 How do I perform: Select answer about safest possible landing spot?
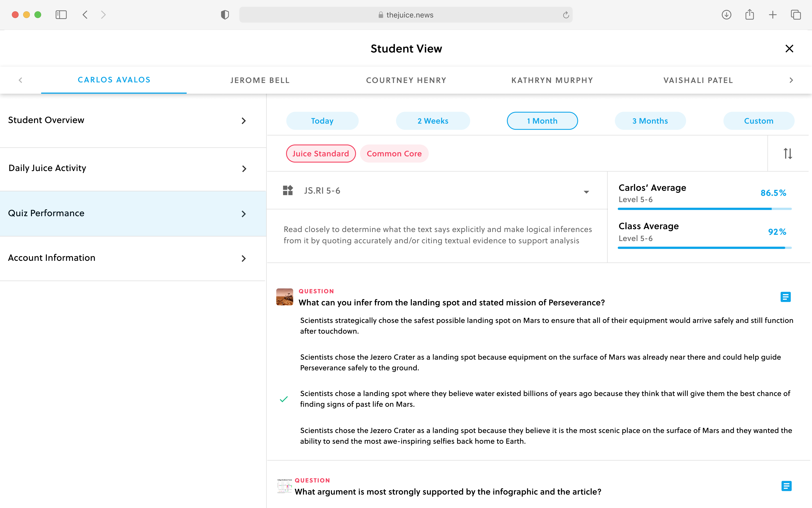coord(547,325)
